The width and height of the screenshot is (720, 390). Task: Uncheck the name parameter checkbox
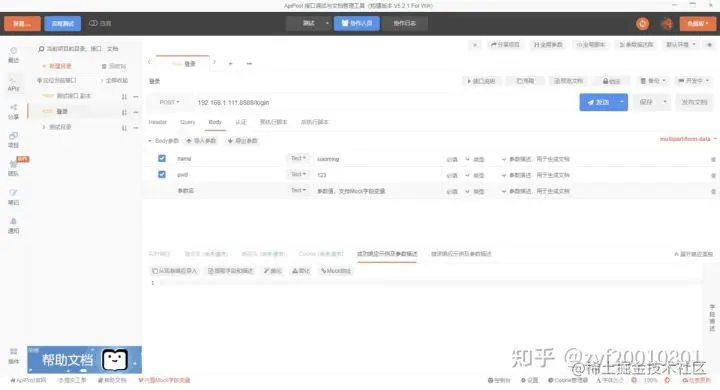pyautogui.click(x=162, y=158)
